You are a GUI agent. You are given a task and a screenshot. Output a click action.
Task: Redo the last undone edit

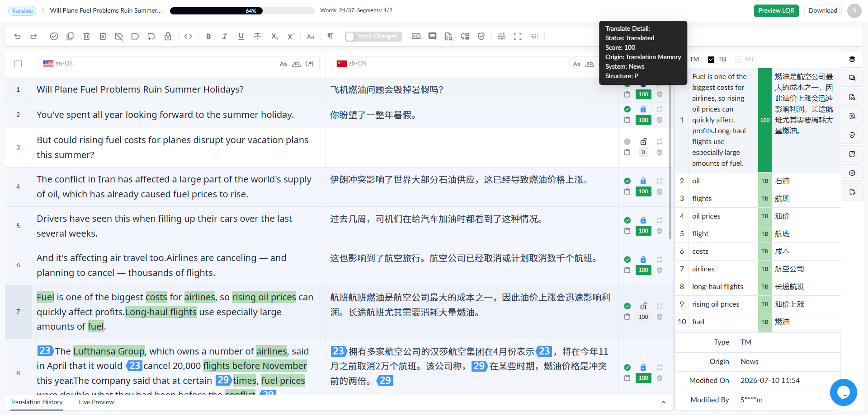pyautogui.click(x=33, y=37)
